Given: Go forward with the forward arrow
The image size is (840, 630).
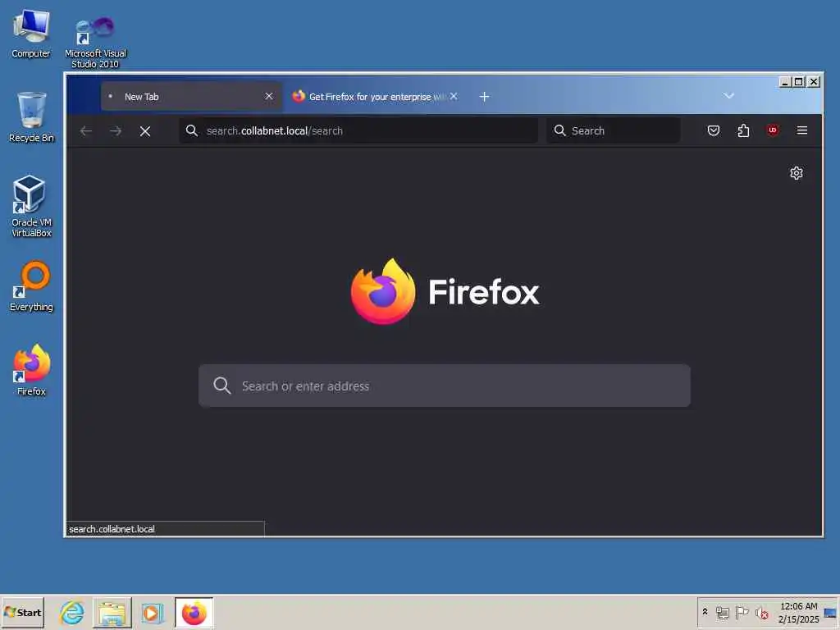Looking at the screenshot, I should 116,130.
